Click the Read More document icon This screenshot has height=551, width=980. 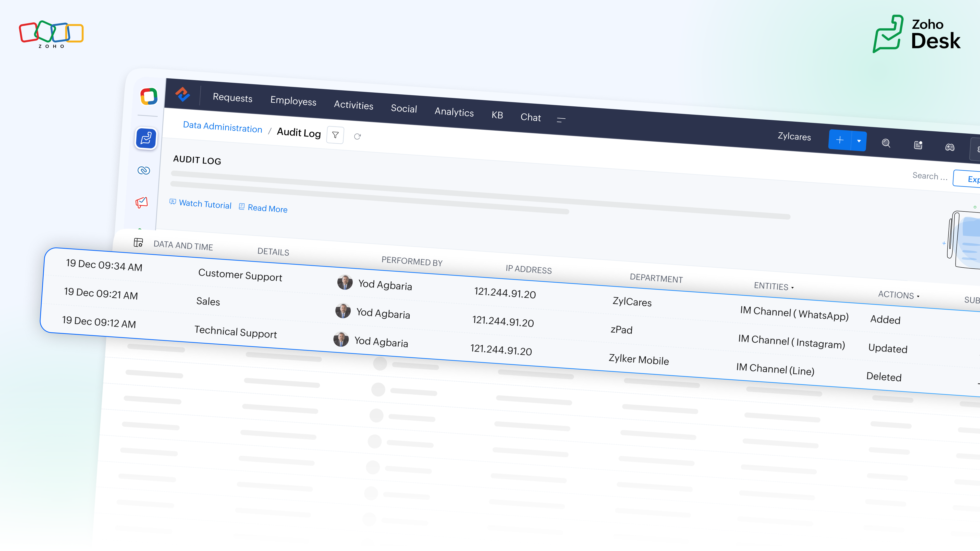[x=242, y=206]
